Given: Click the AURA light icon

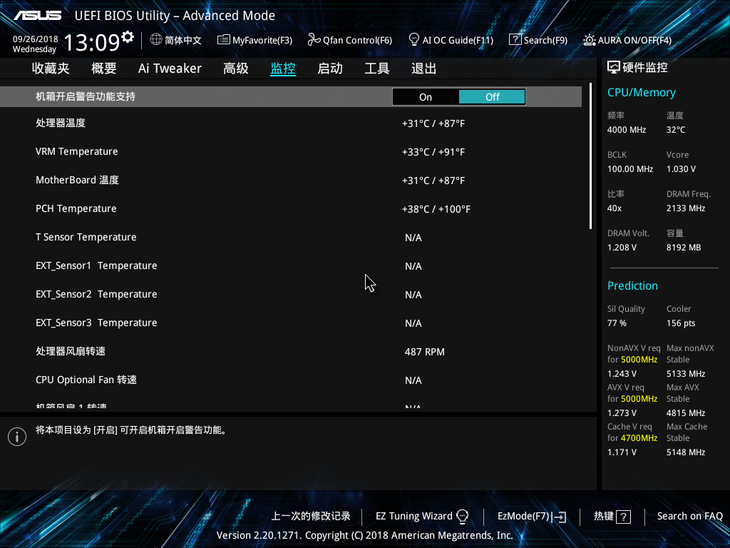Looking at the screenshot, I should [x=589, y=40].
